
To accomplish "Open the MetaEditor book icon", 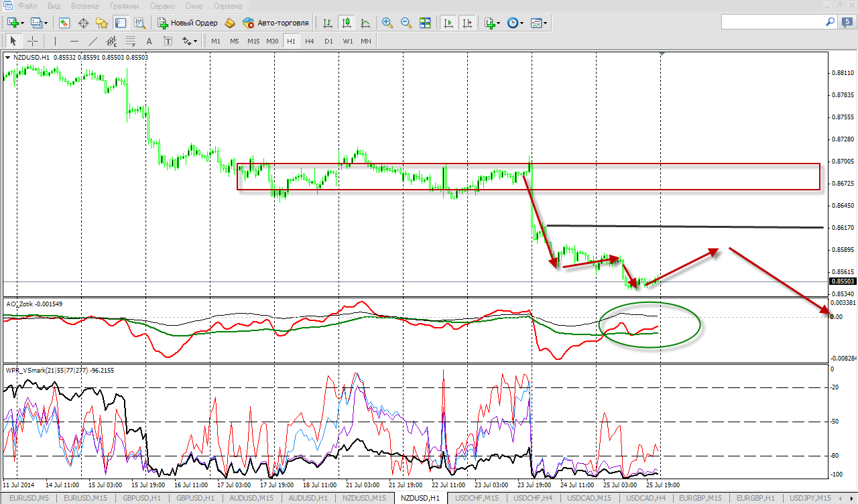I will coord(230,23).
